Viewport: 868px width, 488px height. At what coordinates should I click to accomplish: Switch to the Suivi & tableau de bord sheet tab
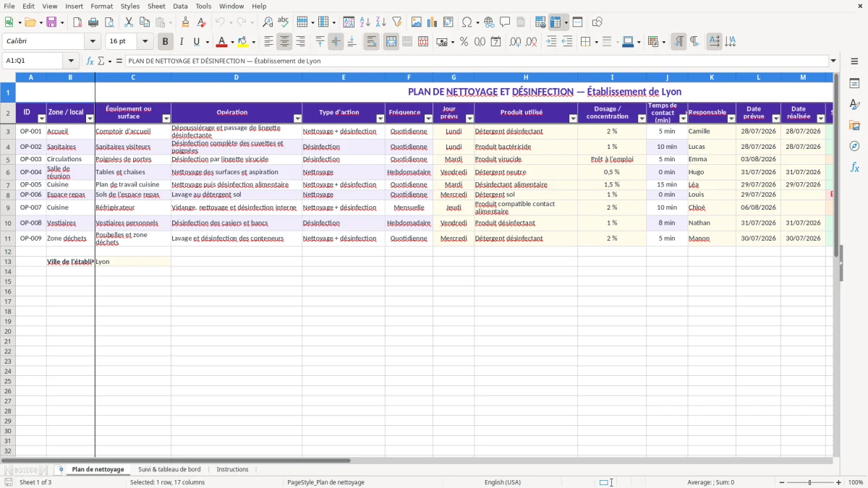[x=169, y=469]
